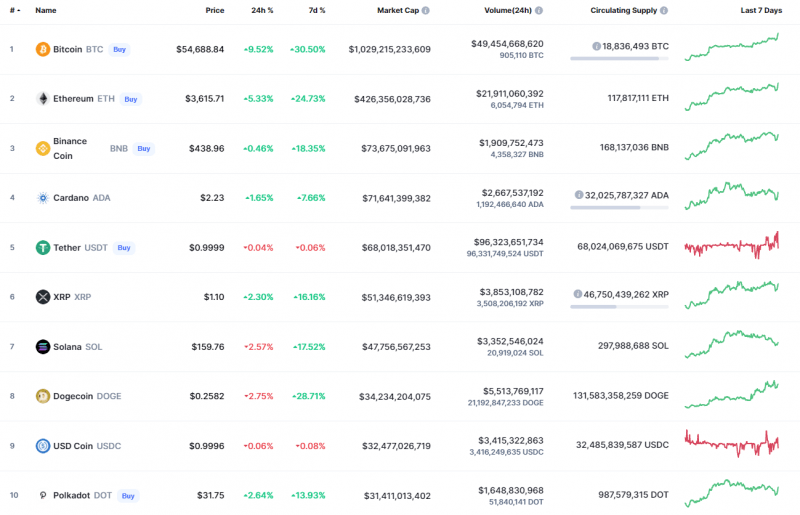Click the Bitcoin logo icon
The image size is (800, 515).
[x=43, y=49]
